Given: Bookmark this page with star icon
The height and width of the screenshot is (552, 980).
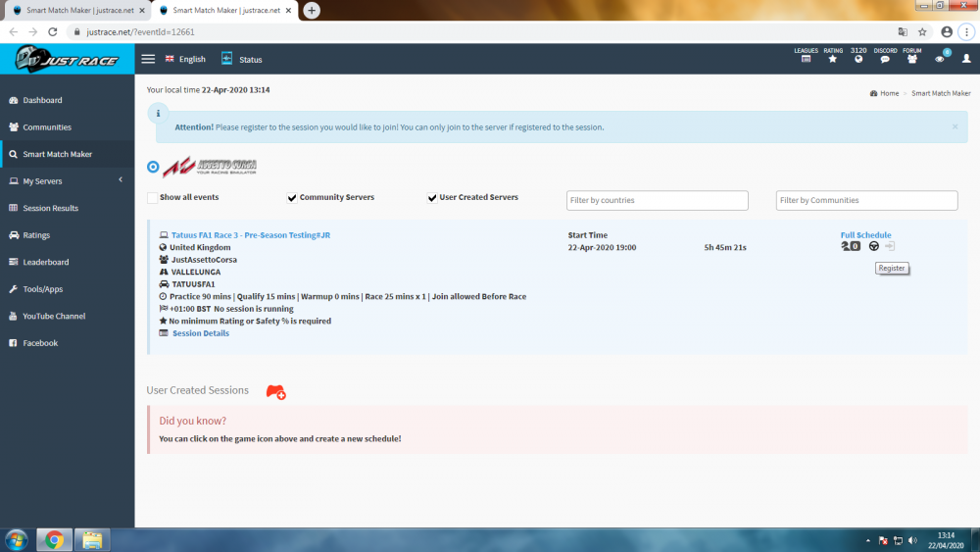Looking at the screenshot, I should pos(922,32).
